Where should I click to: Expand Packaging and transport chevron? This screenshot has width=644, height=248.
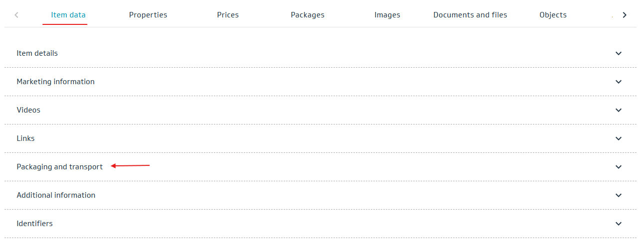[619, 167]
